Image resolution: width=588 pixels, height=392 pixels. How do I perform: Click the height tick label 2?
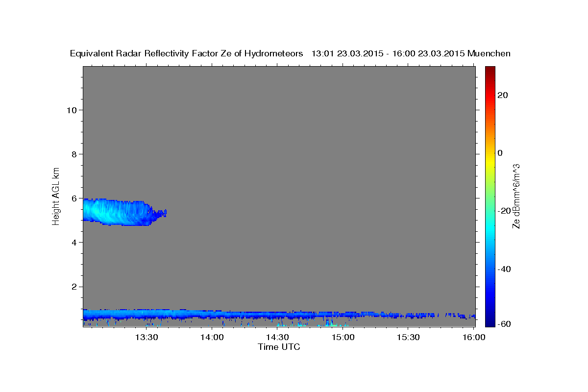pyautogui.click(x=73, y=287)
